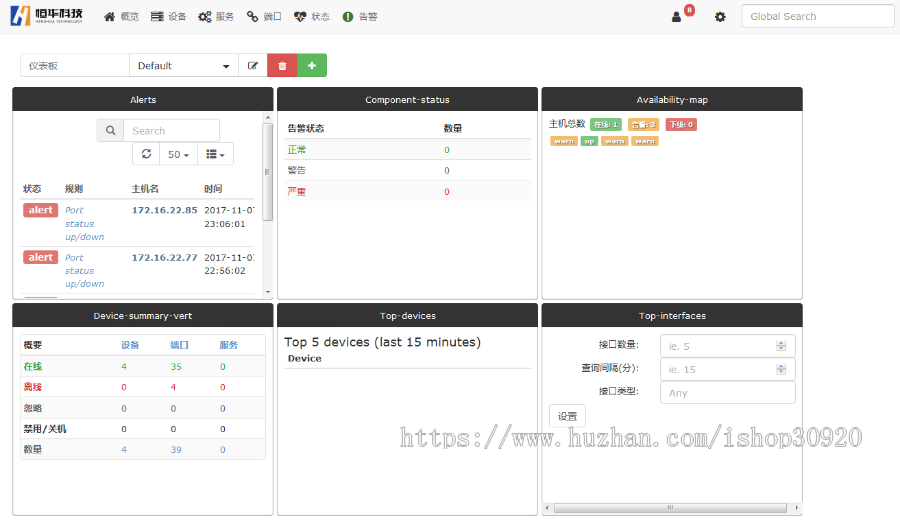Click 警告 row in Component-status
Screen dimensions: 900x522
tap(408, 170)
